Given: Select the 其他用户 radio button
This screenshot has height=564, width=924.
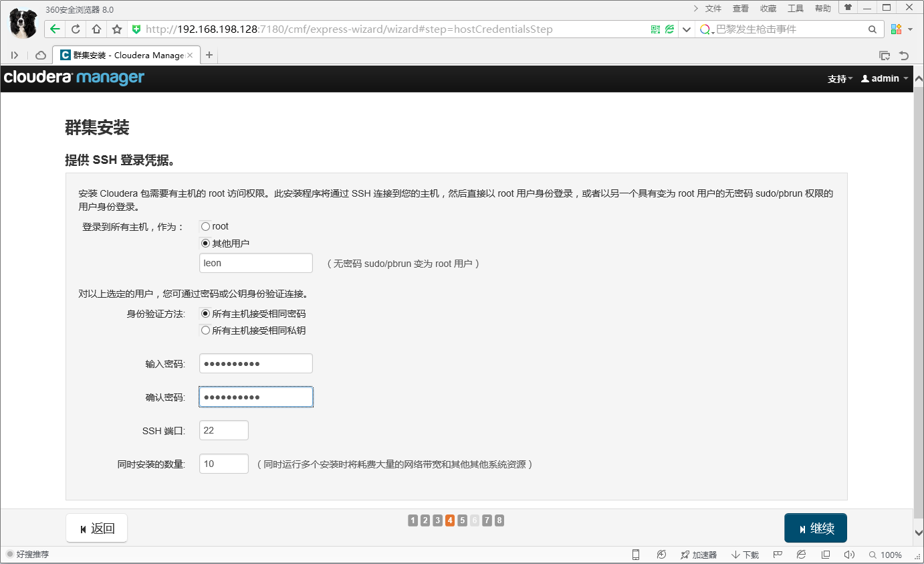Looking at the screenshot, I should (205, 244).
